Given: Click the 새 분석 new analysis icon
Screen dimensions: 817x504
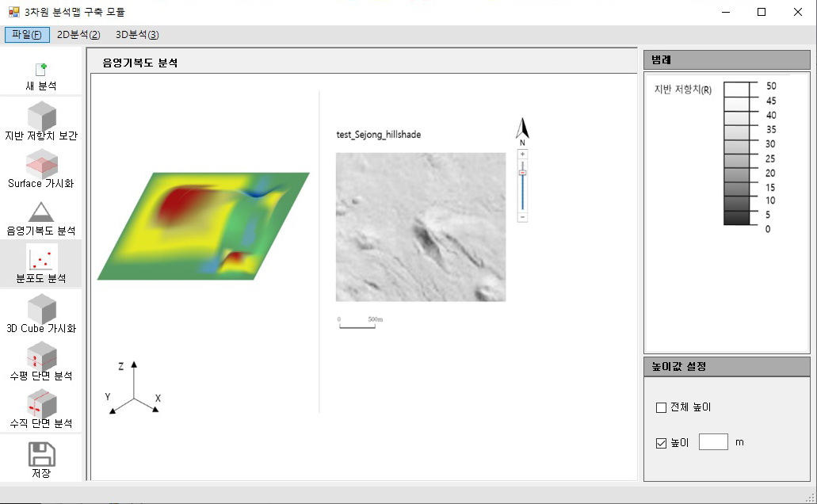Looking at the screenshot, I should pyautogui.click(x=41, y=71).
